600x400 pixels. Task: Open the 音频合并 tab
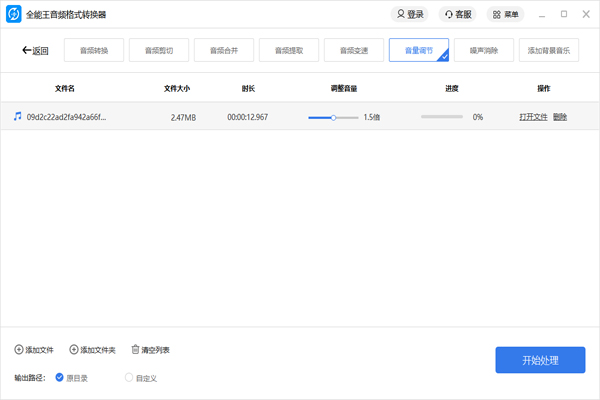tap(224, 50)
